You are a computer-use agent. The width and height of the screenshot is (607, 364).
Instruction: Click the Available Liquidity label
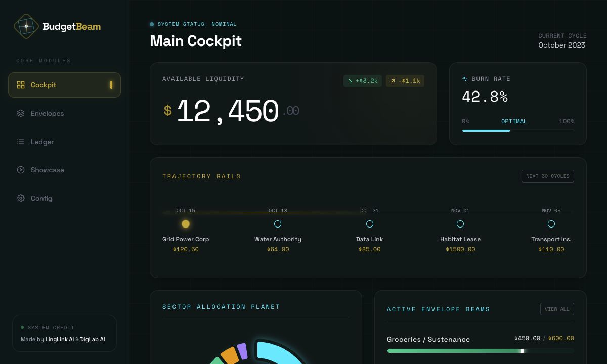203,79
